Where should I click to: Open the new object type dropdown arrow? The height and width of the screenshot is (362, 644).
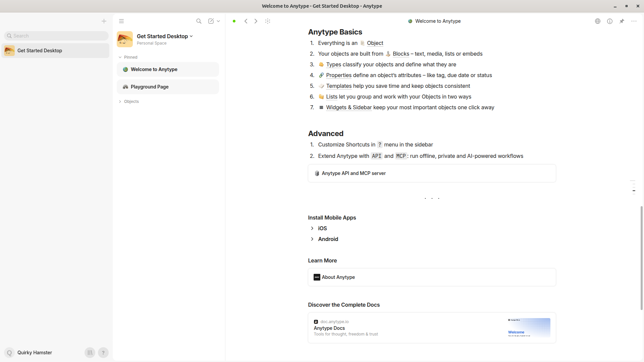pos(218,21)
